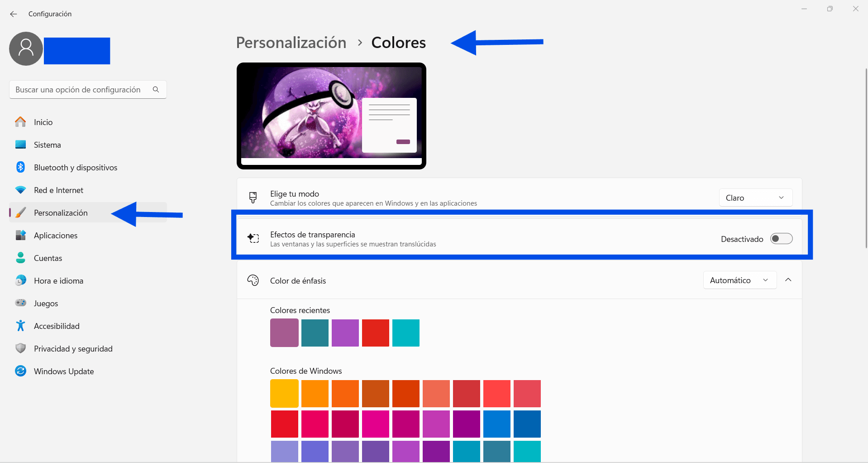Click the Accesibilidad figure icon
This screenshot has width=868, height=463.
(x=20, y=326)
